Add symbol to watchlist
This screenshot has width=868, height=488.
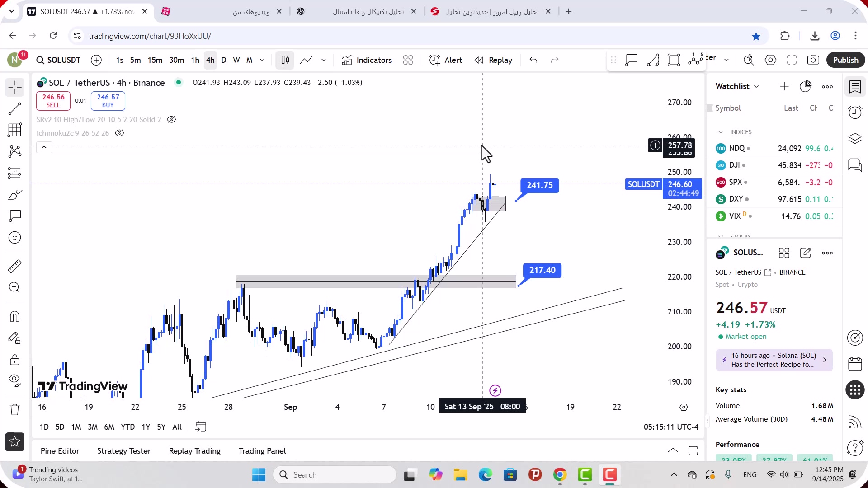(784, 86)
